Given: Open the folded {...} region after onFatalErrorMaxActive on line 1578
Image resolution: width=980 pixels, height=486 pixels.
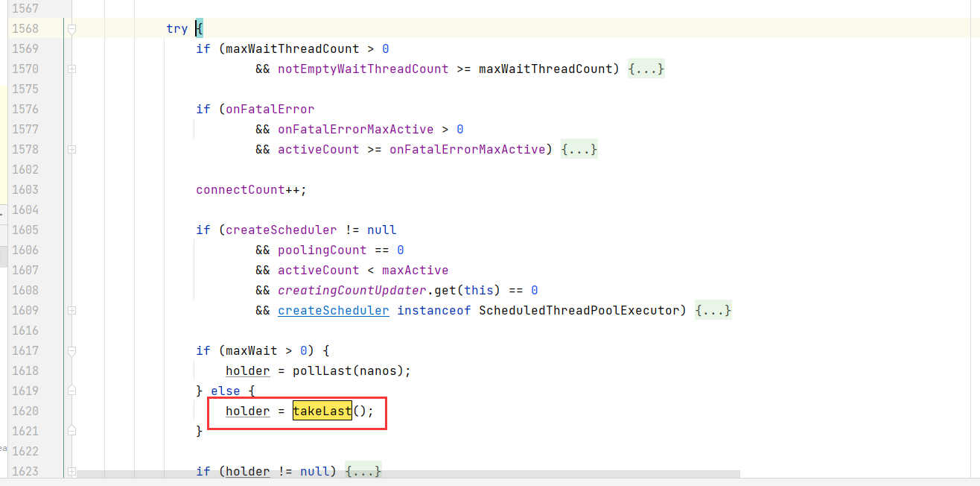Looking at the screenshot, I should click(579, 150).
